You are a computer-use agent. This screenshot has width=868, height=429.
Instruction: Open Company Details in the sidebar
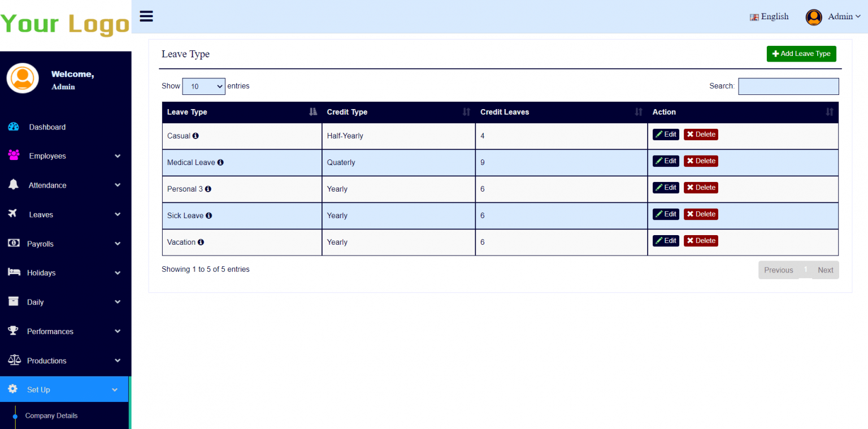pyautogui.click(x=51, y=415)
